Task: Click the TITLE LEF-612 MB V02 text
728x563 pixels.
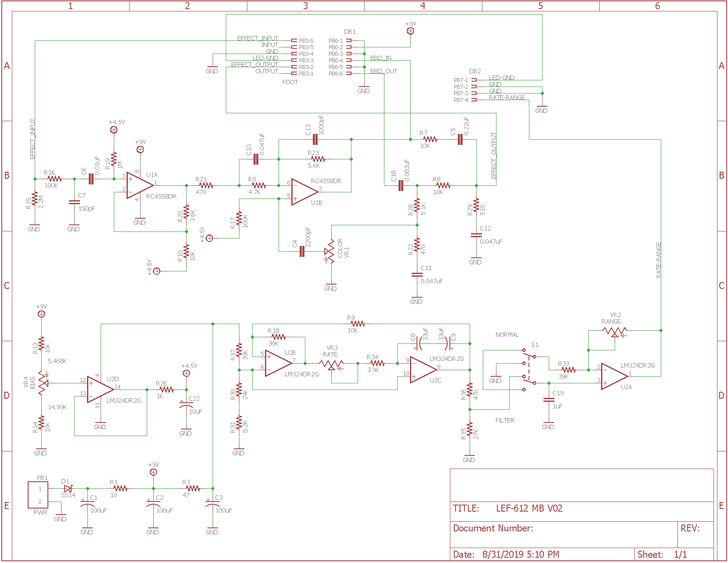Action: pyautogui.click(x=507, y=508)
